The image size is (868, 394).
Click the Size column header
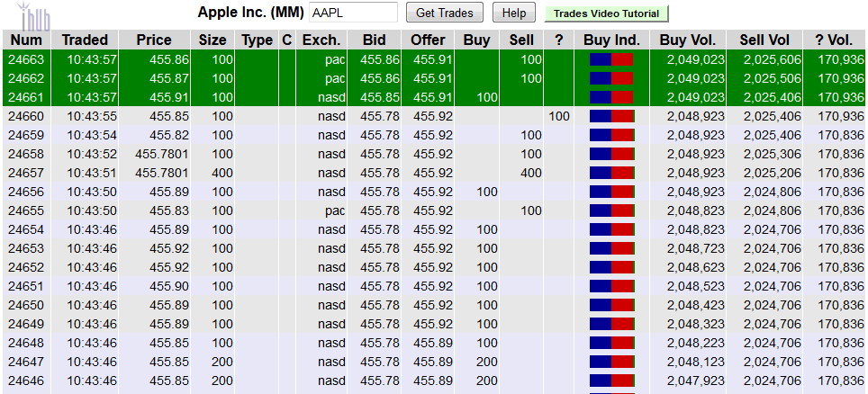(212, 40)
